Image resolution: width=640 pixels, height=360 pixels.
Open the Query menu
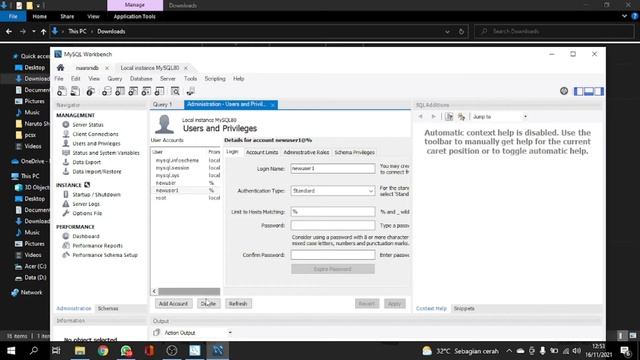[x=115, y=78]
